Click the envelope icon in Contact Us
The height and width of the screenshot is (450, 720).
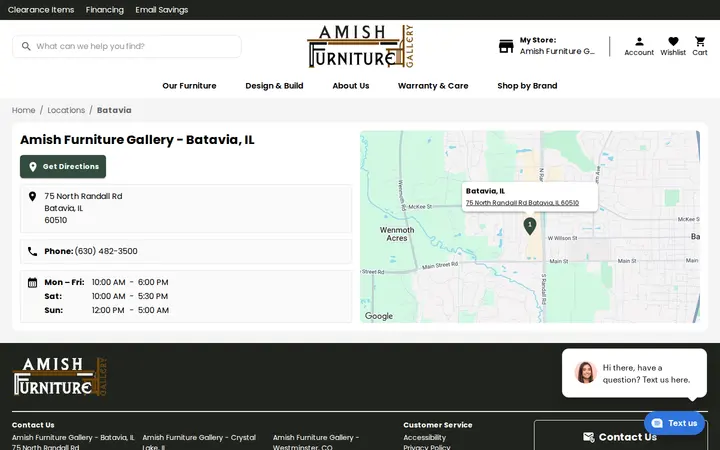tap(588, 437)
